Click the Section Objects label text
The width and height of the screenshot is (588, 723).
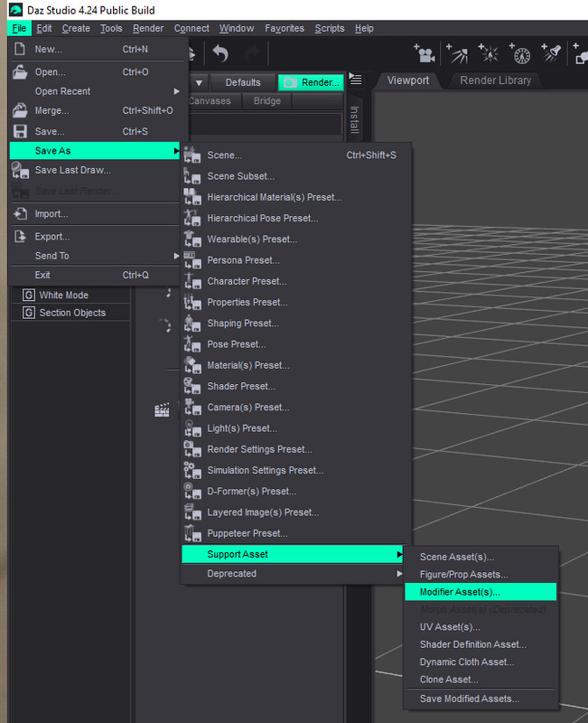point(72,313)
